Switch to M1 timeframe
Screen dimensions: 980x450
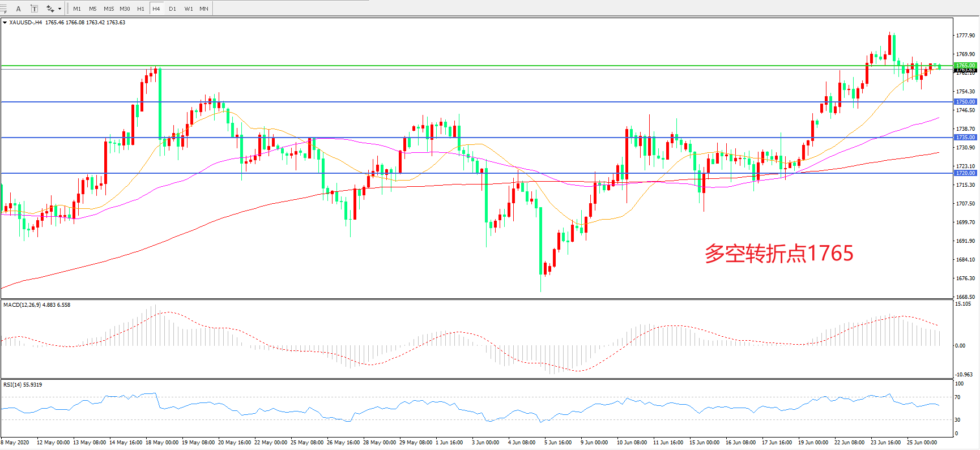tap(77, 8)
